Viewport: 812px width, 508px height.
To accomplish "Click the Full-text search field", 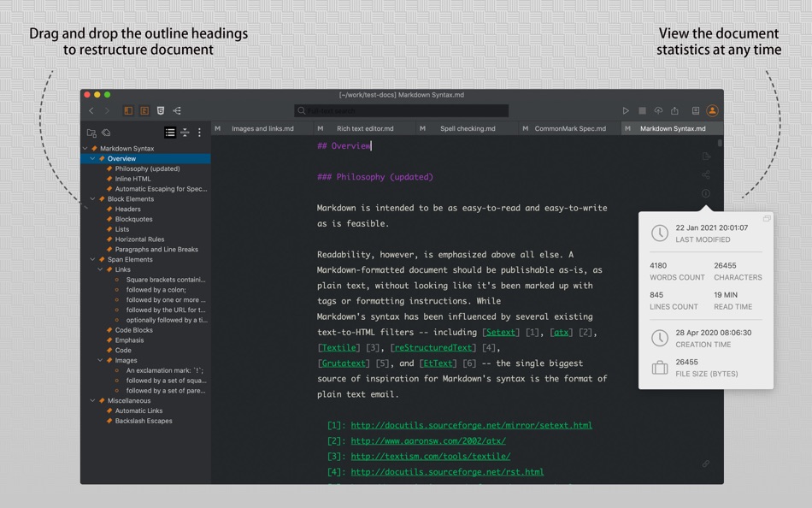I will tap(402, 110).
